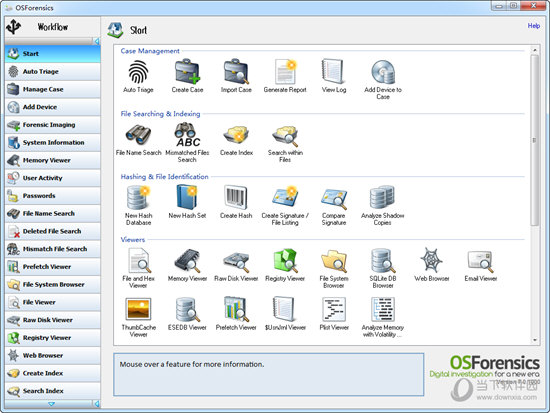Open the View Log icon
The image size is (550, 413).
[x=334, y=72]
